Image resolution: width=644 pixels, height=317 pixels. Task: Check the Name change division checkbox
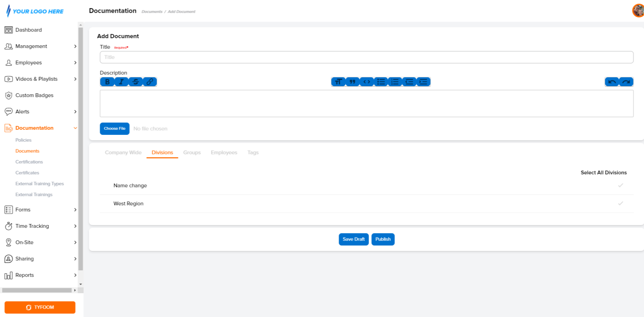click(621, 185)
